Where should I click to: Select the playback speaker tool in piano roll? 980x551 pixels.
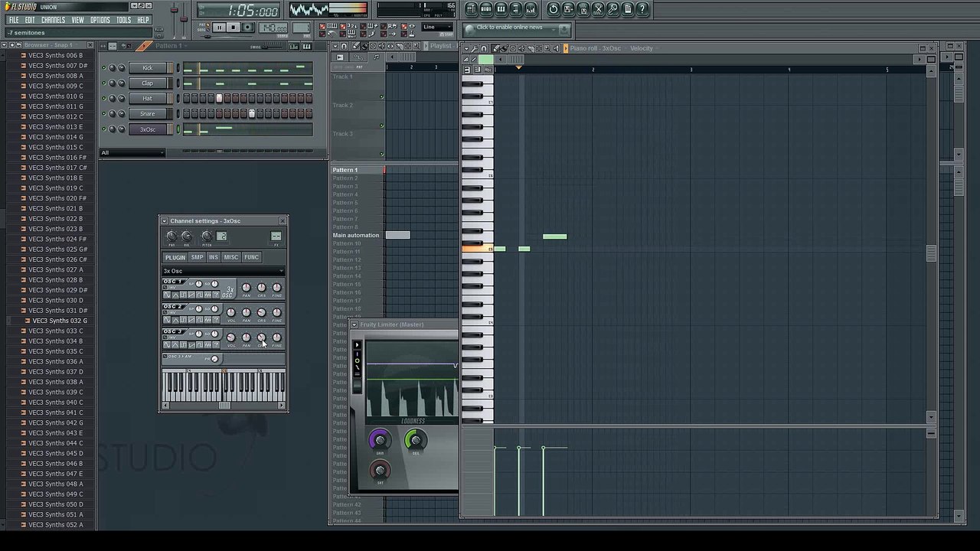click(x=556, y=48)
